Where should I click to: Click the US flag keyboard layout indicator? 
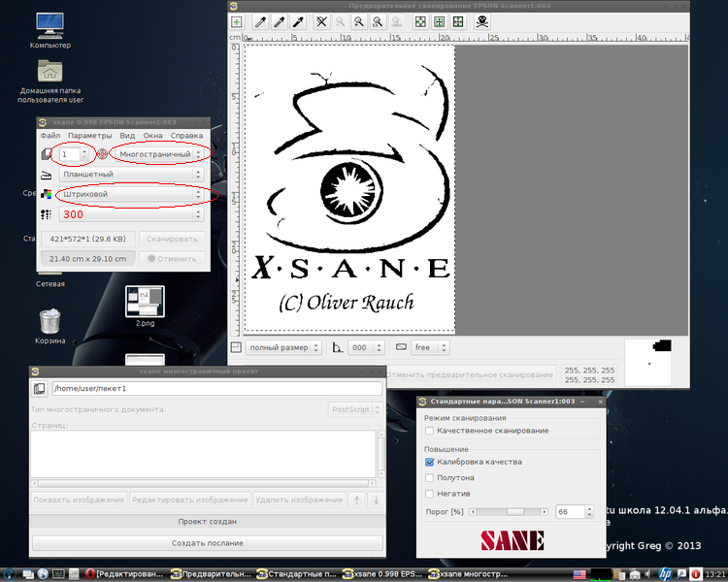tap(579, 574)
